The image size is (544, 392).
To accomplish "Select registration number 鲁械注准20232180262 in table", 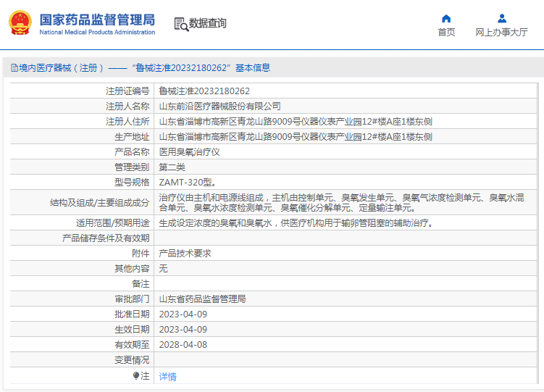I will click(x=204, y=91).
